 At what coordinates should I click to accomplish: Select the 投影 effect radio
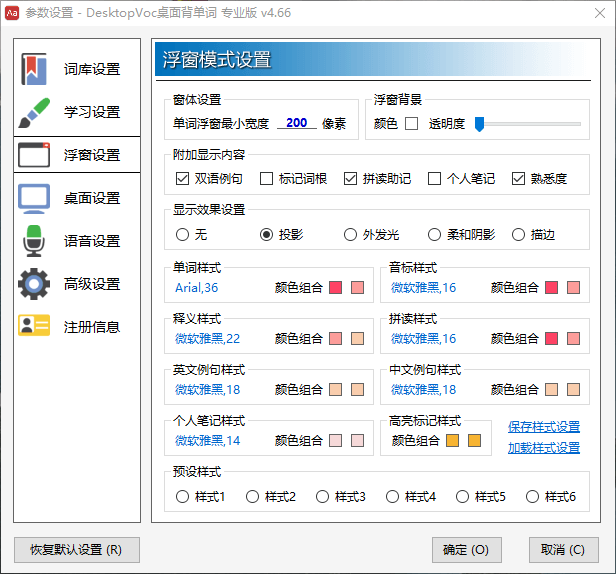[266, 235]
